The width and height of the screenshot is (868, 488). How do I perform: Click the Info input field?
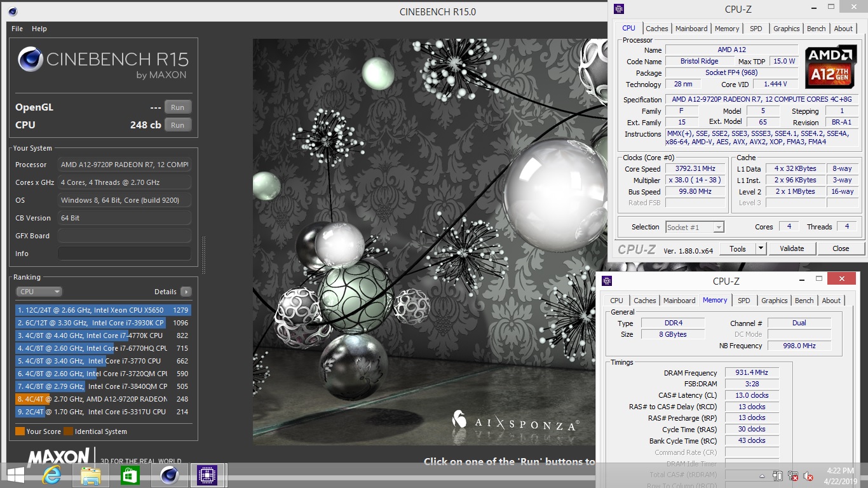coord(125,254)
